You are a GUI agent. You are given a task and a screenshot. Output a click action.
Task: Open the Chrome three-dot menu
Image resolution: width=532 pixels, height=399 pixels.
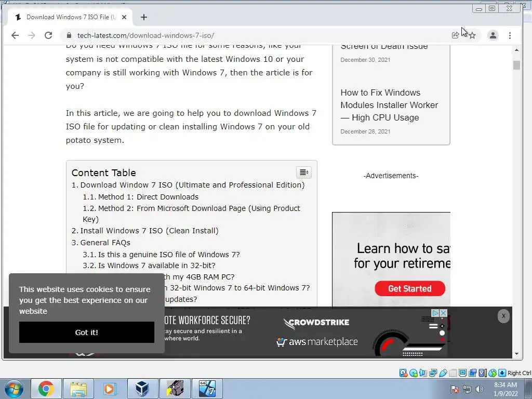[x=510, y=35]
